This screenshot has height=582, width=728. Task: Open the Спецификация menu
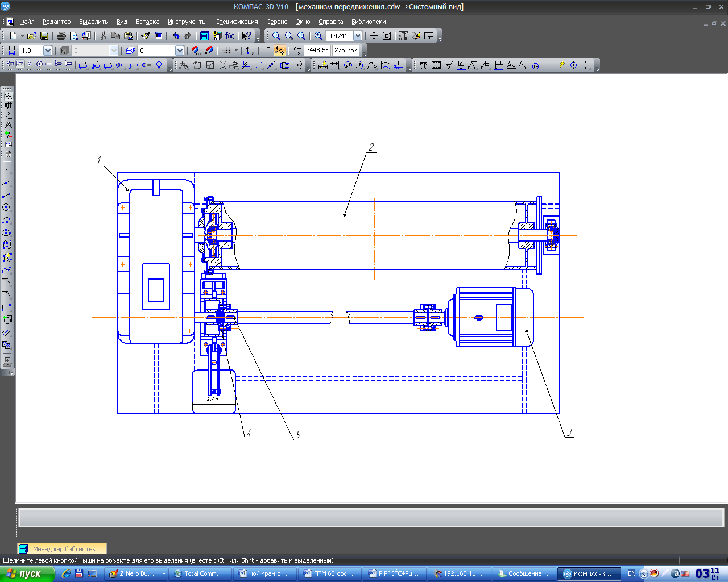[x=236, y=22]
